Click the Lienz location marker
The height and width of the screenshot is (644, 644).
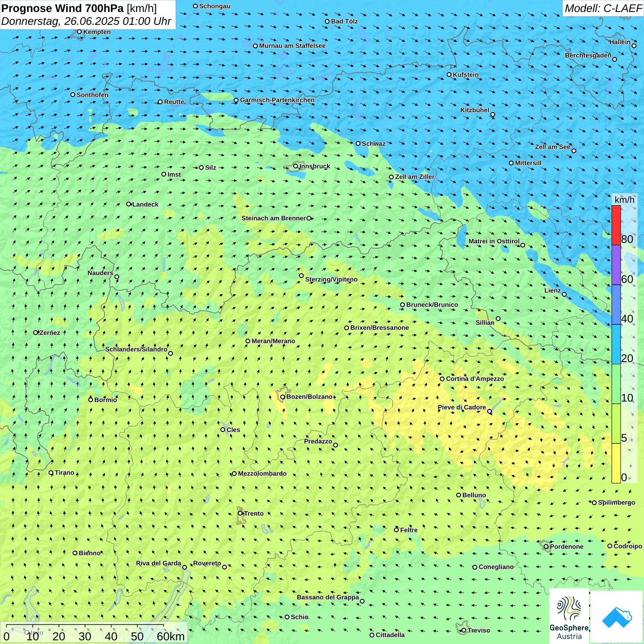click(x=564, y=294)
